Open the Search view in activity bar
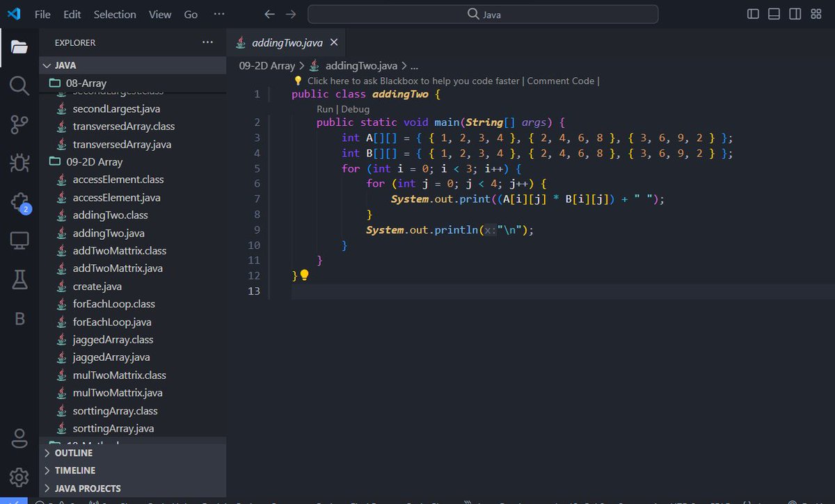Viewport: 835px width, 504px height. pos(19,86)
